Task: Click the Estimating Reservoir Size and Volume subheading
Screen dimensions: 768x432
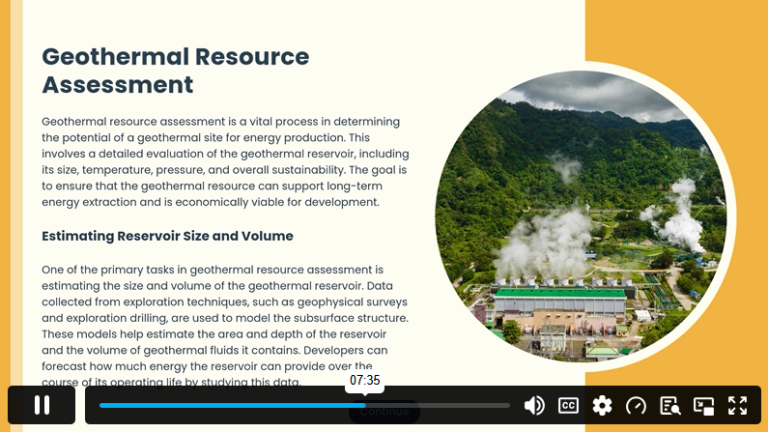Action: (168, 236)
